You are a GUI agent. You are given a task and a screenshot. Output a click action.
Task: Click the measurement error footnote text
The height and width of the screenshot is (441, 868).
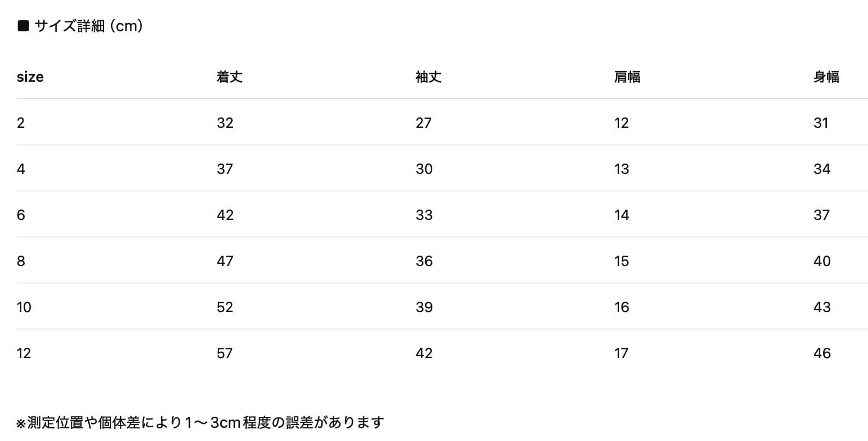[x=201, y=422]
